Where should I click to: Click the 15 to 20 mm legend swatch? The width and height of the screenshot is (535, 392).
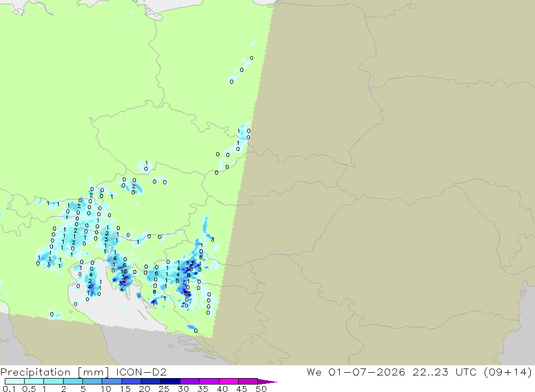131,381
